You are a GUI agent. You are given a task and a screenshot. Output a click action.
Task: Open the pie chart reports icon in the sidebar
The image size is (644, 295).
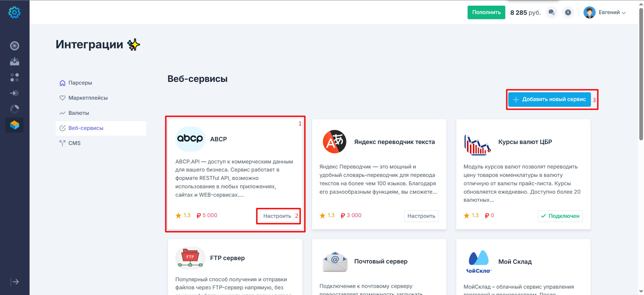[x=14, y=109]
